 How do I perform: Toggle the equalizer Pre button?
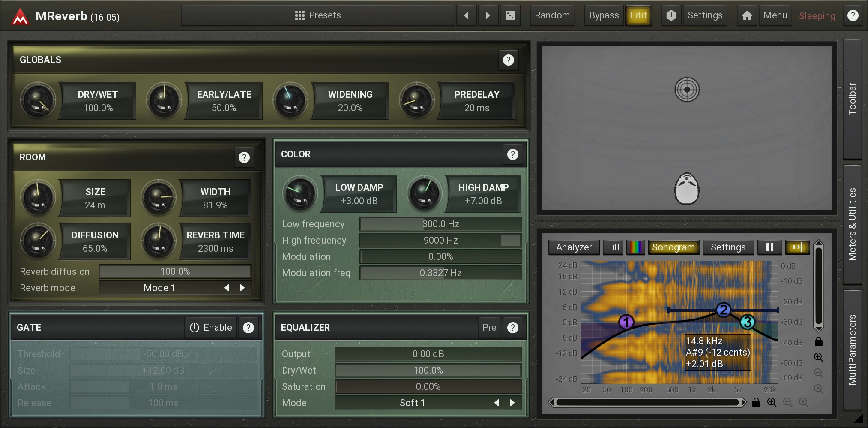pyautogui.click(x=489, y=328)
